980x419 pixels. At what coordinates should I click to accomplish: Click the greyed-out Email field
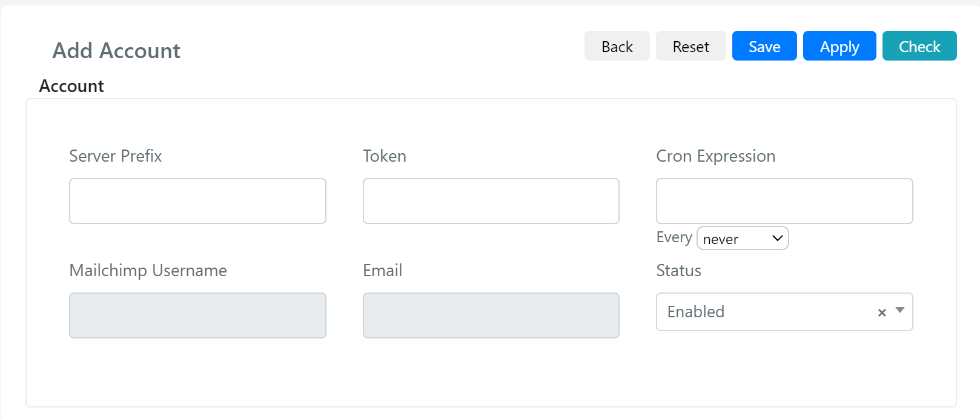(x=491, y=315)
